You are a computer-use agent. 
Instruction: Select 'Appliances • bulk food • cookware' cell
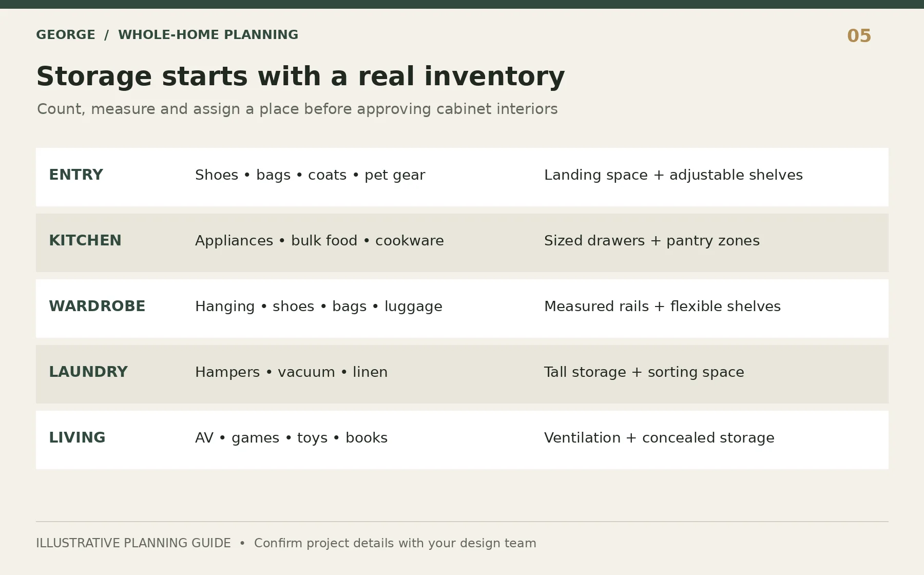[x=319, y=241]
